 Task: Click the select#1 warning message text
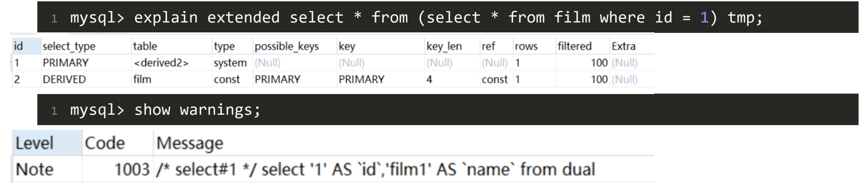(x=375, y=170)
